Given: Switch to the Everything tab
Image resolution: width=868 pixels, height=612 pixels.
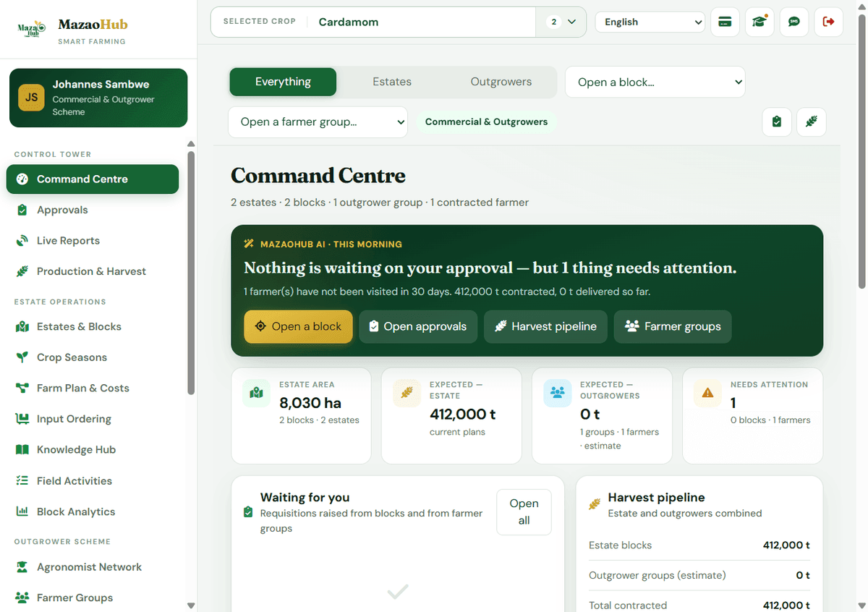Looking at the screenshot, I should 283,82.
